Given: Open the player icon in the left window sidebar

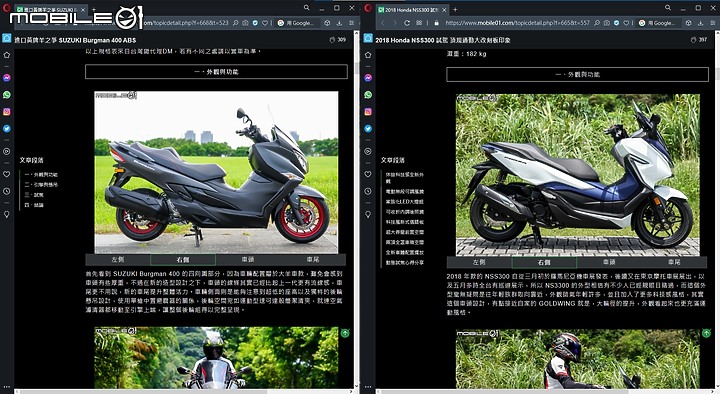Looking at the screenshot, I should [6, 151].
